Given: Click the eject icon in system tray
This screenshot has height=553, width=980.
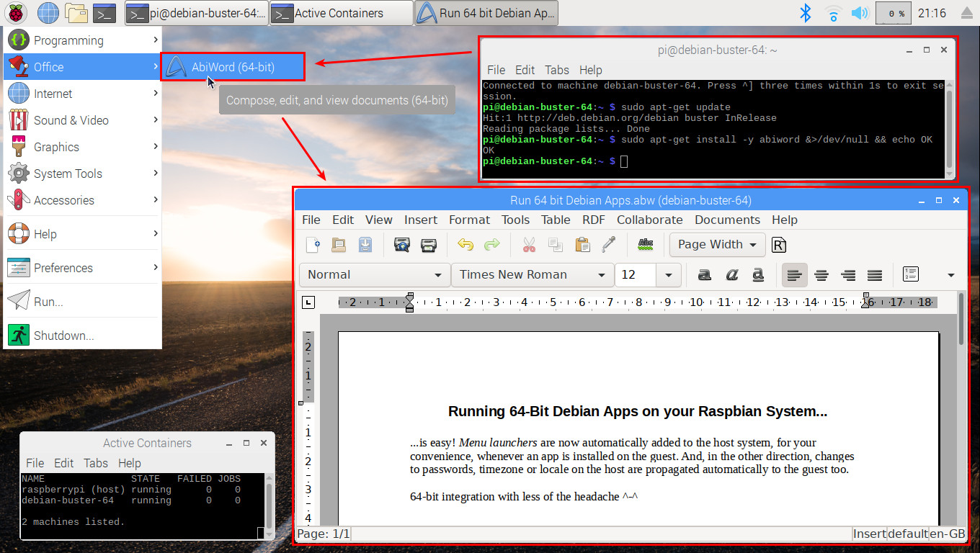Looking at the screenshot, I should pyautogui.click(x=967, y=12).
